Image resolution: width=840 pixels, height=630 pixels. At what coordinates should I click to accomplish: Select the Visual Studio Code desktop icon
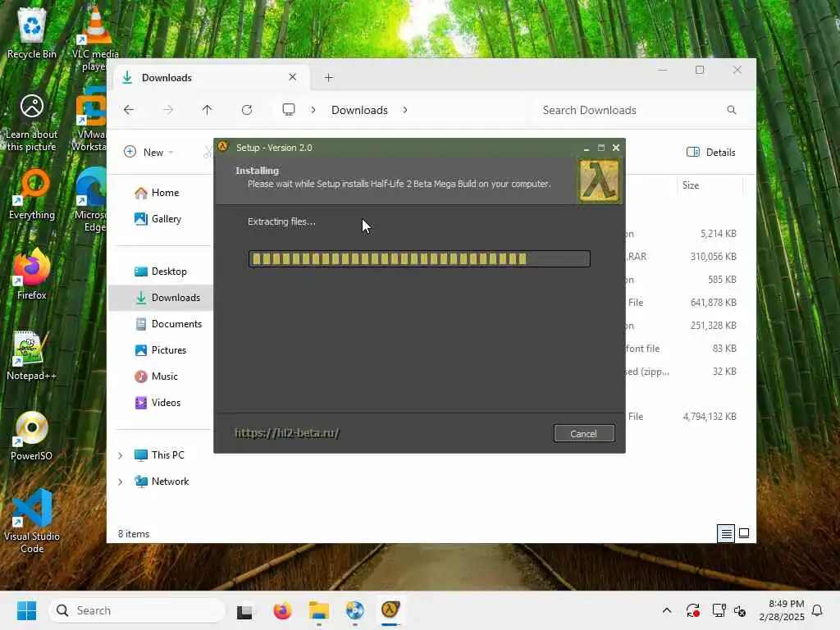tap(32, 521)
